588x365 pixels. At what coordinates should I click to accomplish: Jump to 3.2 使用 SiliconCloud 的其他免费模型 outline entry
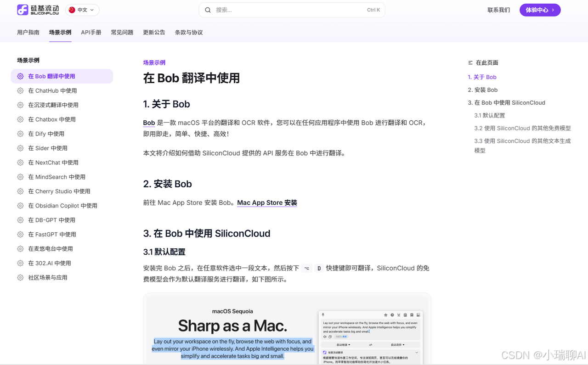[x=522, y=129]
